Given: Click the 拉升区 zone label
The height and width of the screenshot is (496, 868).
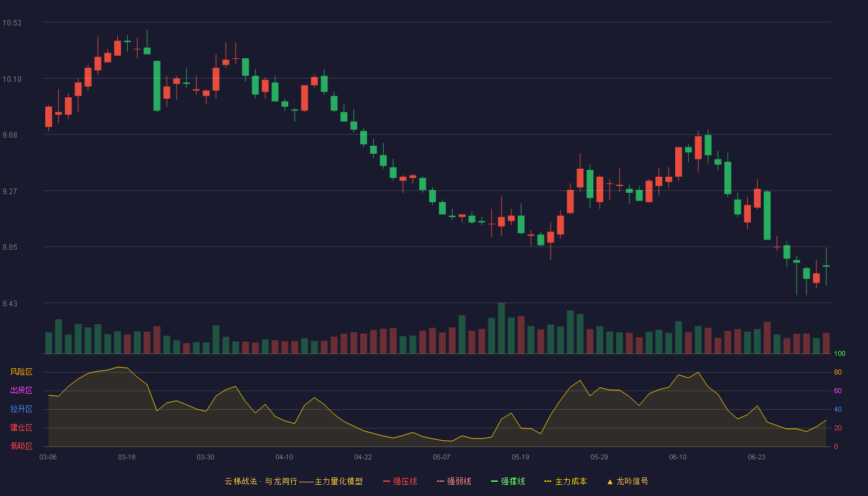Looking at the screenshot, I should (x=21, y=409).
